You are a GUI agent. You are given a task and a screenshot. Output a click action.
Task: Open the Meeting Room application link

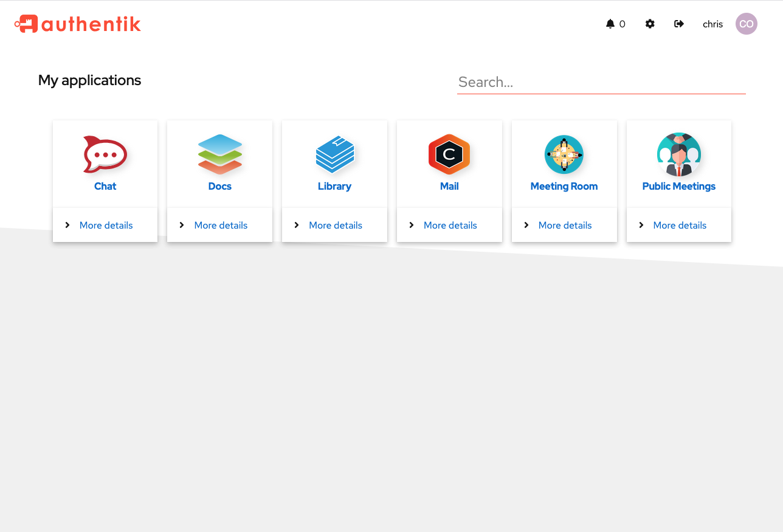coord(564,186)
